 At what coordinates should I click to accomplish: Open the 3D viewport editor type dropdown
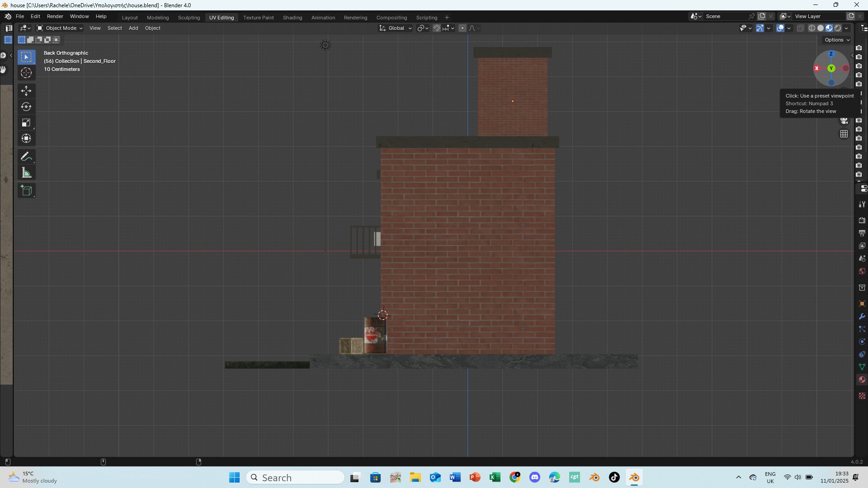click(25, 28)
